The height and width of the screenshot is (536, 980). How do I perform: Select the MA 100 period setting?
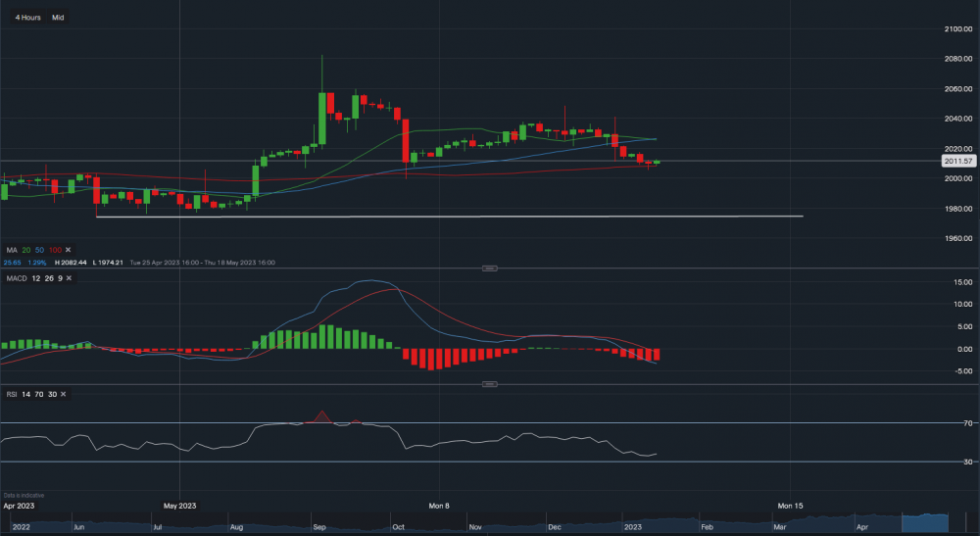pyautogui.click(x=56, y=252)
